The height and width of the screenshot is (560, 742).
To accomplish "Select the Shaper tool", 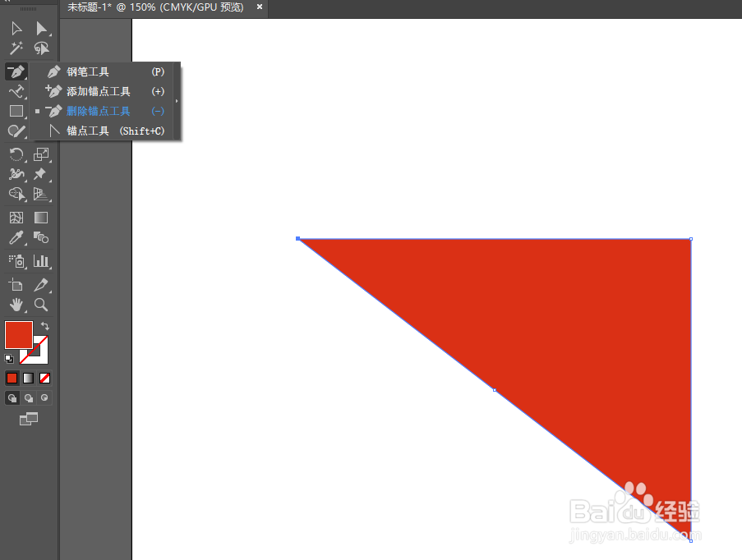I will click(x=16, y=131).
